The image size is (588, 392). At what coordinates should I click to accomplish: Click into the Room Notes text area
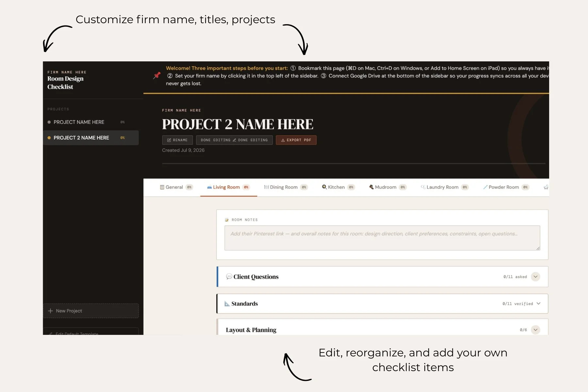tap(382, 238)
